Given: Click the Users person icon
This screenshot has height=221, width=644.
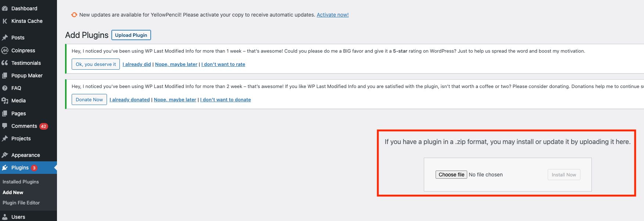Looking at the screenshot, I should [5, 217].
